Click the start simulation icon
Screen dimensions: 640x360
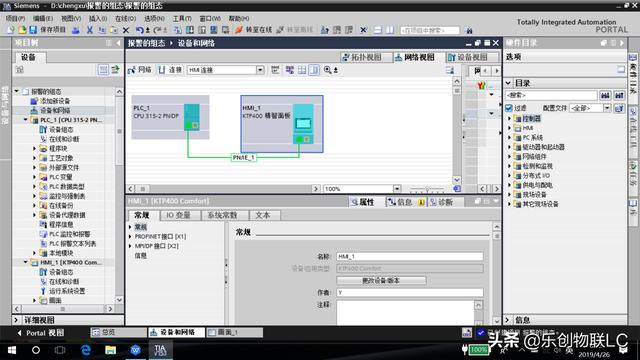(213, 30)
